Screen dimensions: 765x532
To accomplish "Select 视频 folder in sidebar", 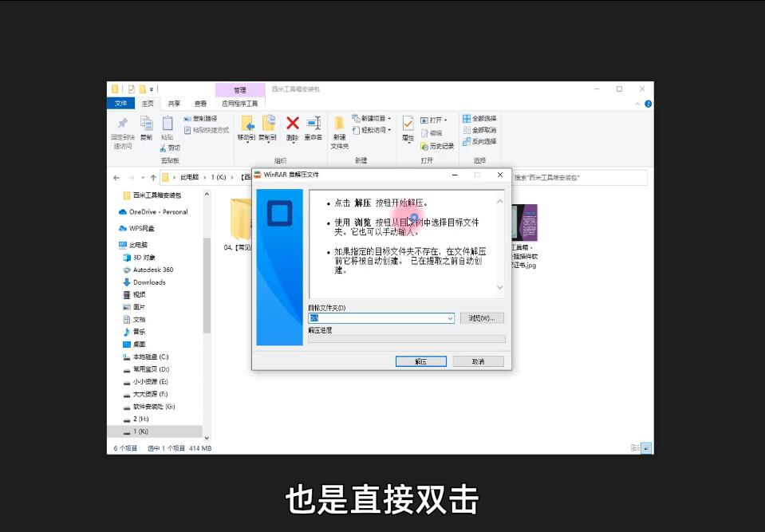I will pos(134,294).
